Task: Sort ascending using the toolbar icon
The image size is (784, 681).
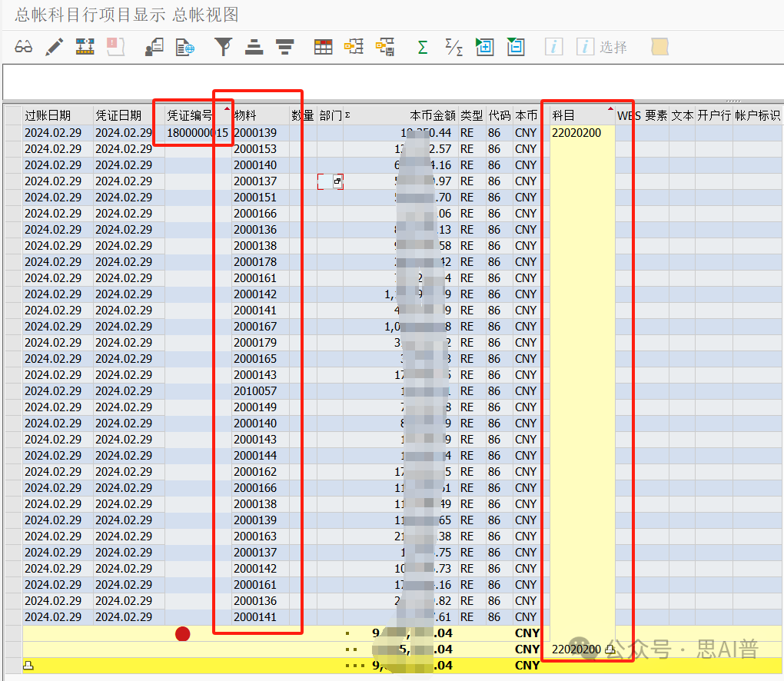Action: [254, 47]
